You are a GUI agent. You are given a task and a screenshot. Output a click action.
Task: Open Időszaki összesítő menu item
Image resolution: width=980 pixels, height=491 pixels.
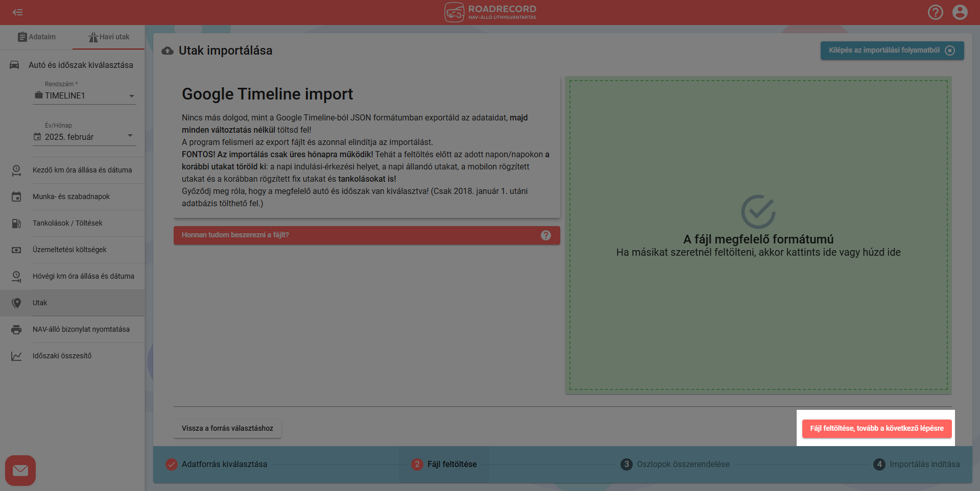click(x=73, y=356)
